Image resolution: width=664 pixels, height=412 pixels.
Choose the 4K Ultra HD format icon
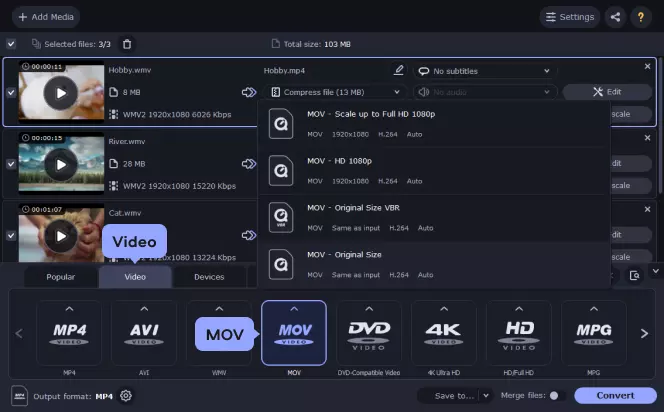pos(444,333)
